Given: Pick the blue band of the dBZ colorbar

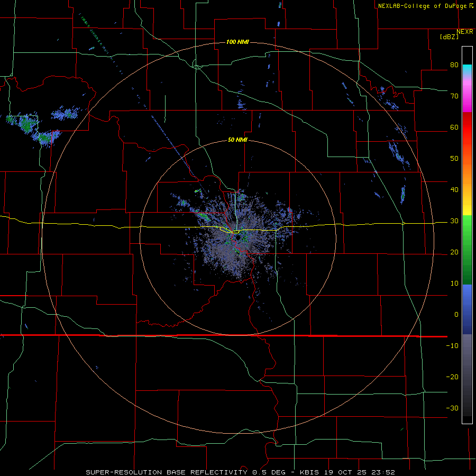Looking at the screenshot, I should (x=467, y=309).
